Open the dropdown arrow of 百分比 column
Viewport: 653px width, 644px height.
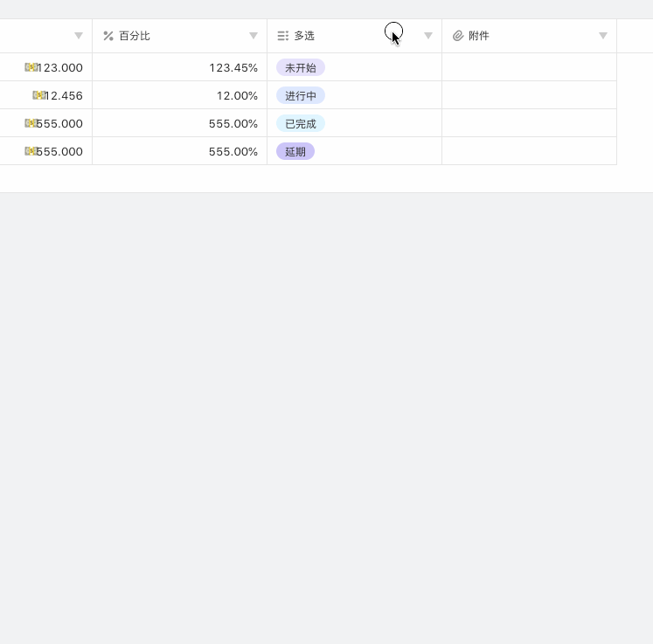[254, 36]
